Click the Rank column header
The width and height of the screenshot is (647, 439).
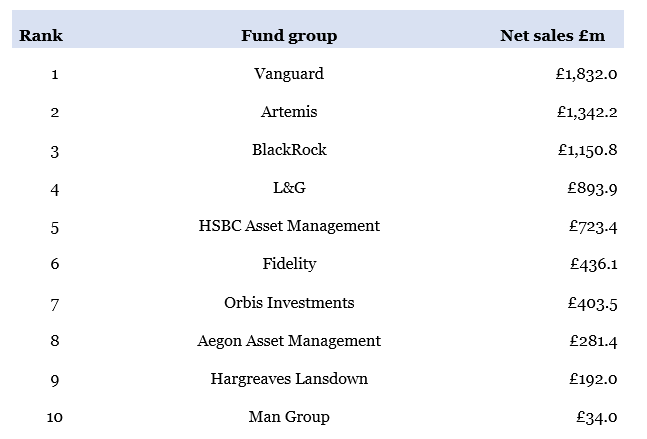tap(41, 36)
